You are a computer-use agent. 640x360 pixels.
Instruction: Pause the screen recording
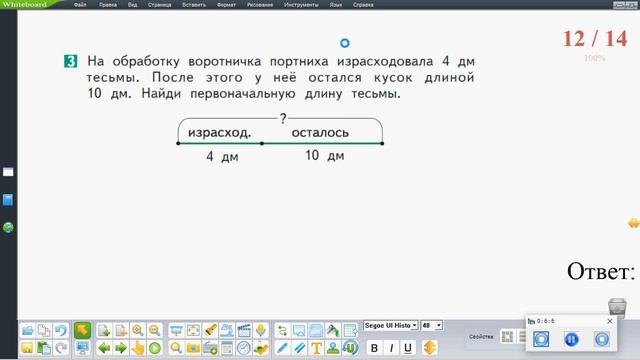571,339
